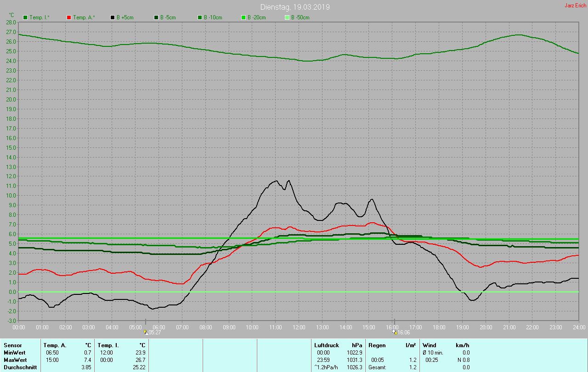Click the black B +5cm legend swatch
Viewport: 588px width, 372px height.
click(112, 17)
